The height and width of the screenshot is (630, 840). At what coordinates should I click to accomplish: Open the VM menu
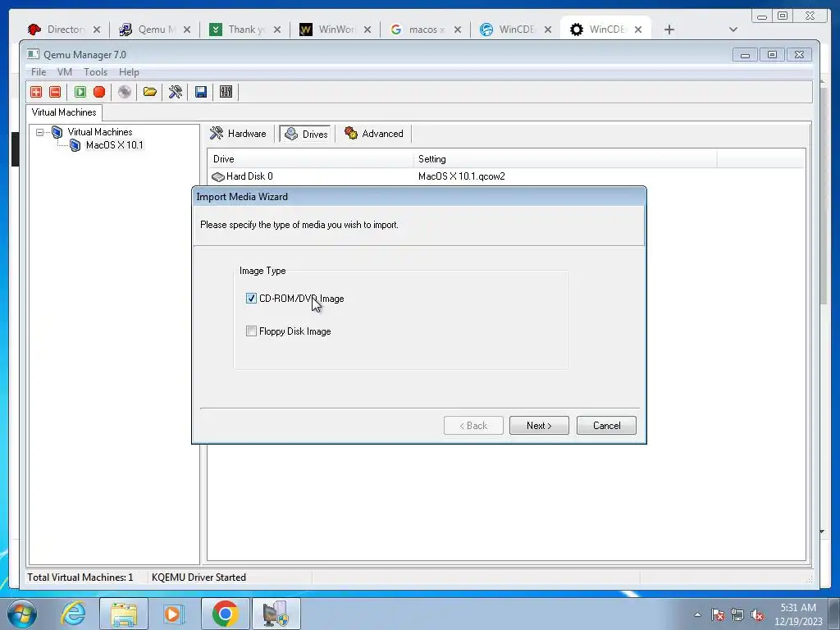64,72
